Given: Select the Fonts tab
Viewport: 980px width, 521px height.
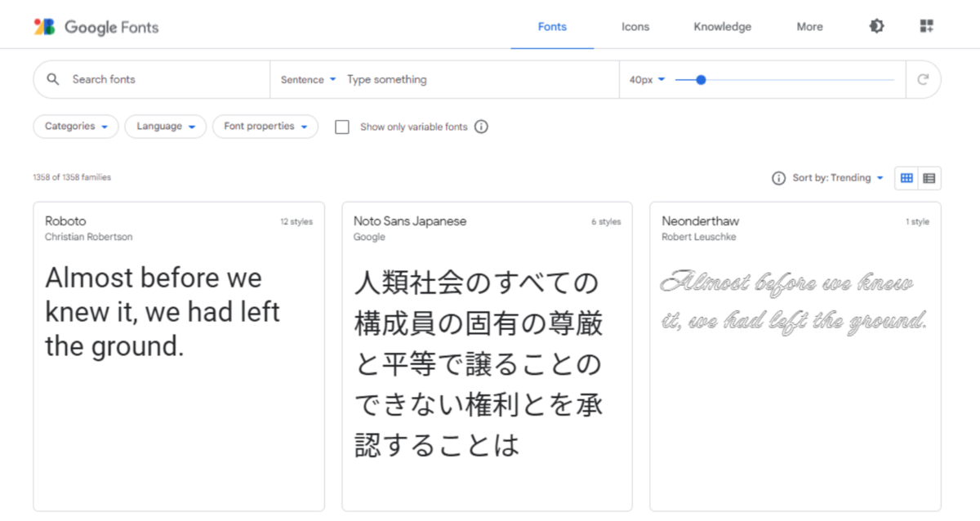Looking at the screenshot, I should (x=552, y=27).
